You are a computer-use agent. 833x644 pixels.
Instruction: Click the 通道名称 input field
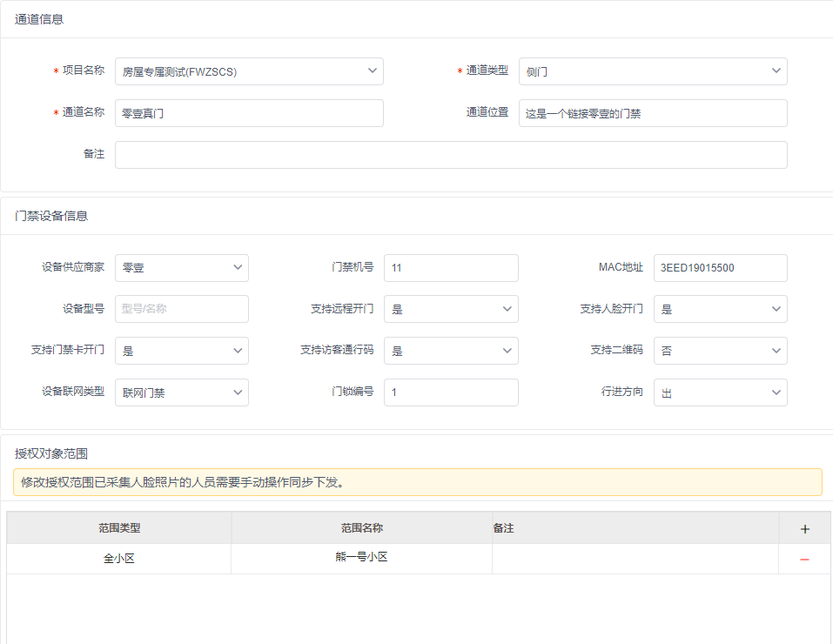pos(249,113)
